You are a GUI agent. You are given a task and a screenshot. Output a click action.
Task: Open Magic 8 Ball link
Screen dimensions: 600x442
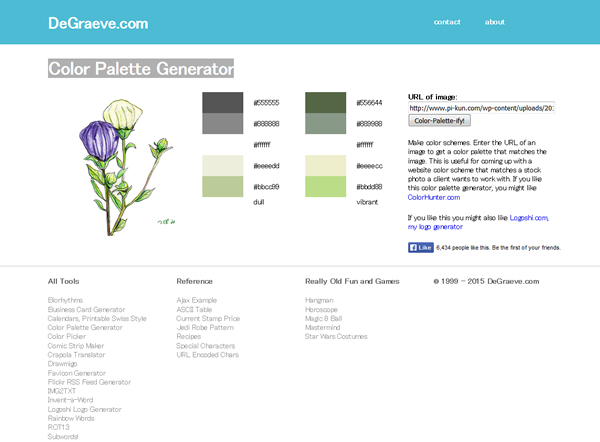point(323,318)
